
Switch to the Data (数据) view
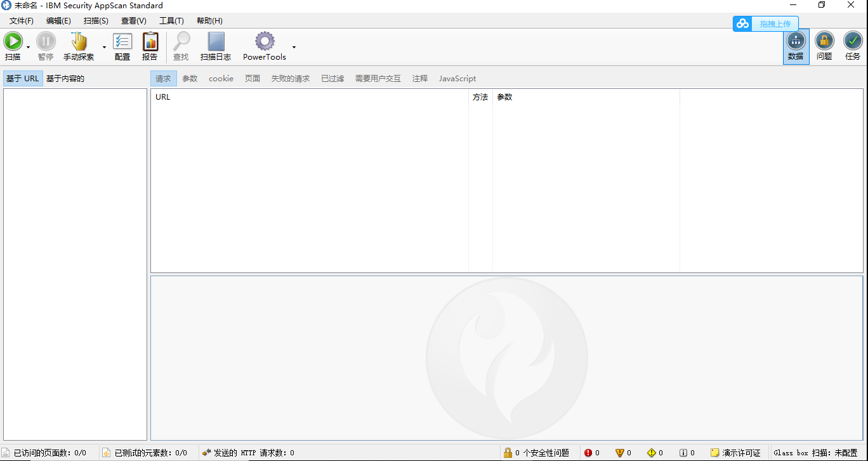(796, 46)
